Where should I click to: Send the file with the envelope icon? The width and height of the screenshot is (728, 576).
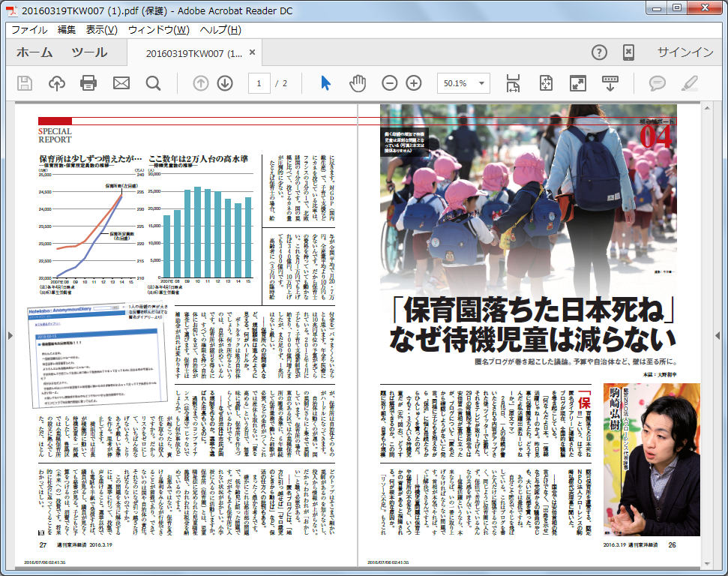[x=121, y=83]
